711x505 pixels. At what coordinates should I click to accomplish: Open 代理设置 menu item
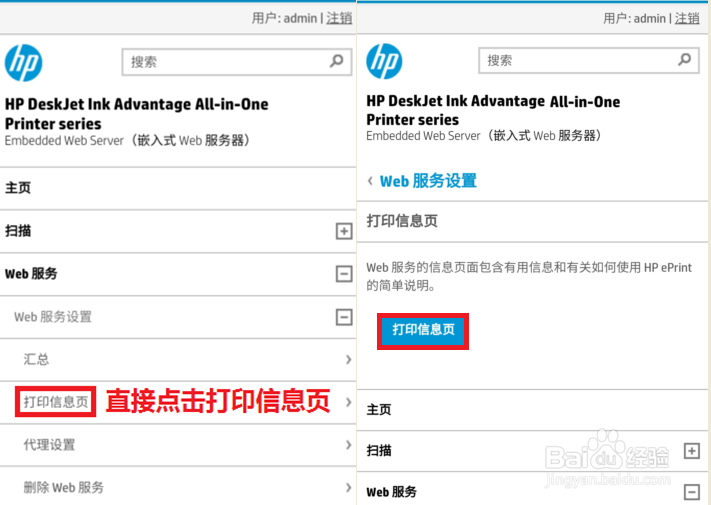[49, 445]
